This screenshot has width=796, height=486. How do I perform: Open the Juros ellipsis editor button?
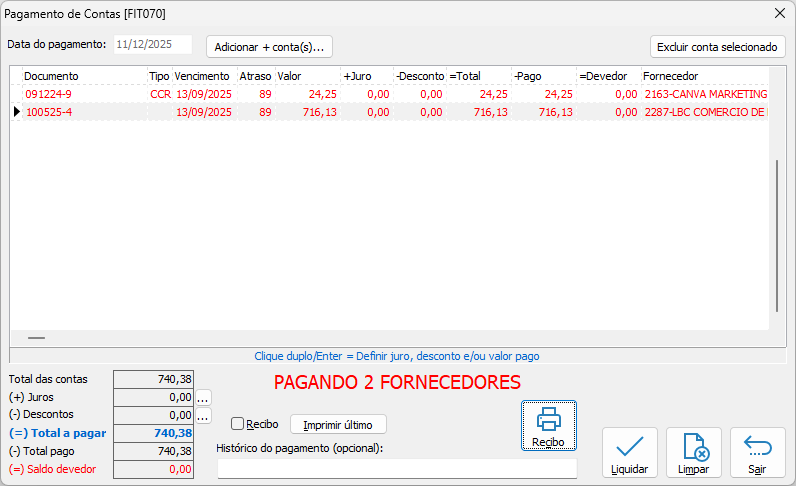tap(203, 397)
